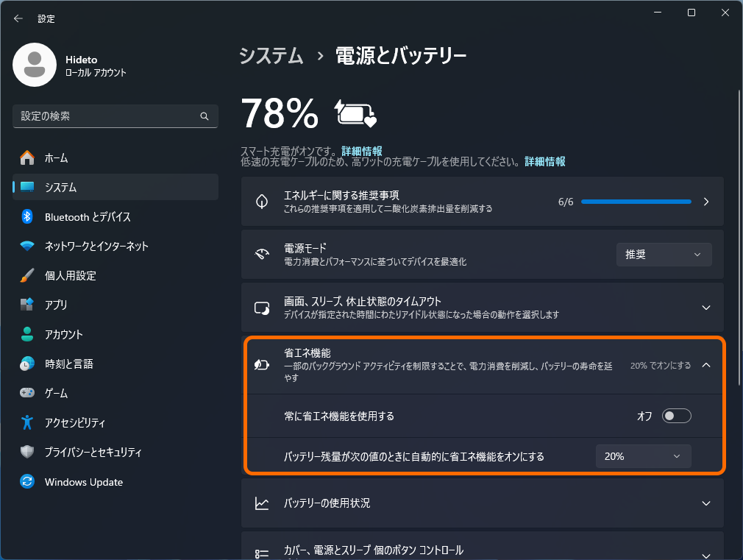743x560 pixels.
Task: Open アカウント settings
Action: point(66,334)
